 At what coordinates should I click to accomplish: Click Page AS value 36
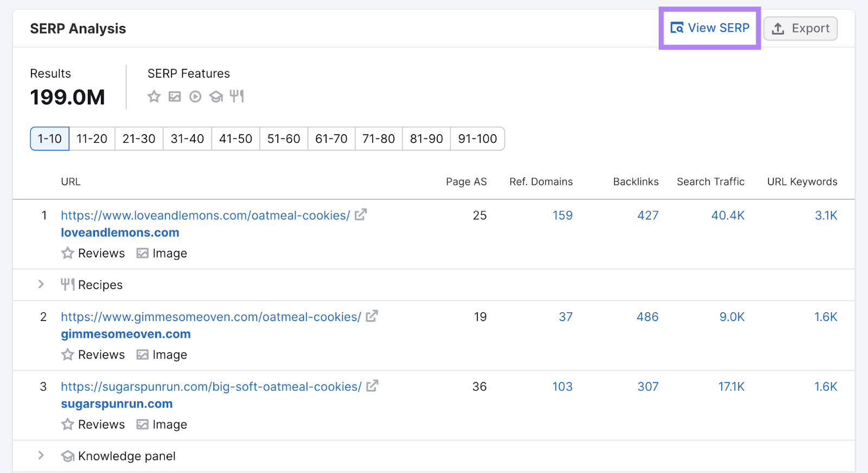(x=480, y=387)
